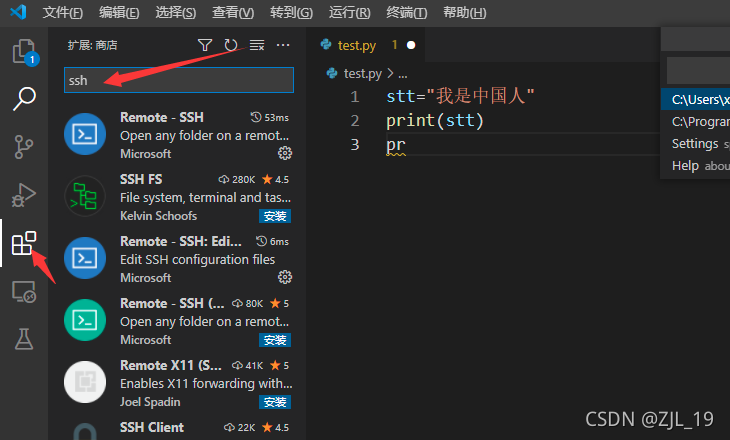
Task: Click the 扩展: 商店 panel title
Action: click(x=92, y=45)
